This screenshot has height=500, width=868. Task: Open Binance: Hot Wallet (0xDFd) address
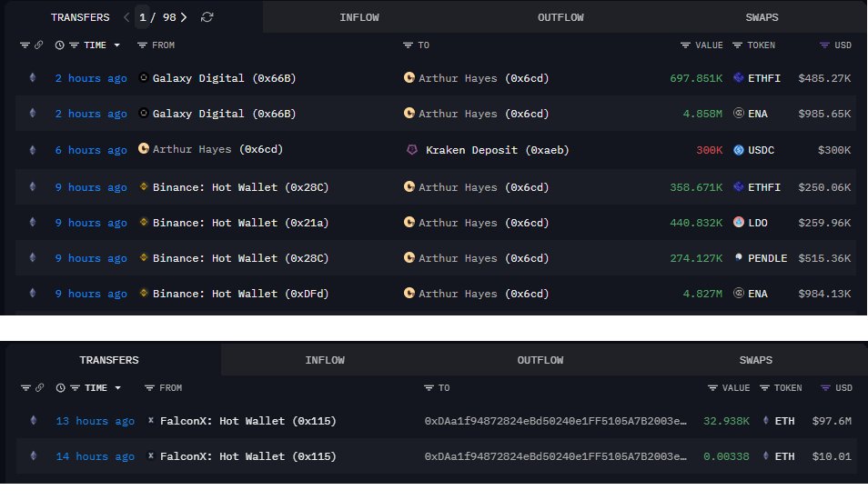pyautogui.click(x=241, y=294)
